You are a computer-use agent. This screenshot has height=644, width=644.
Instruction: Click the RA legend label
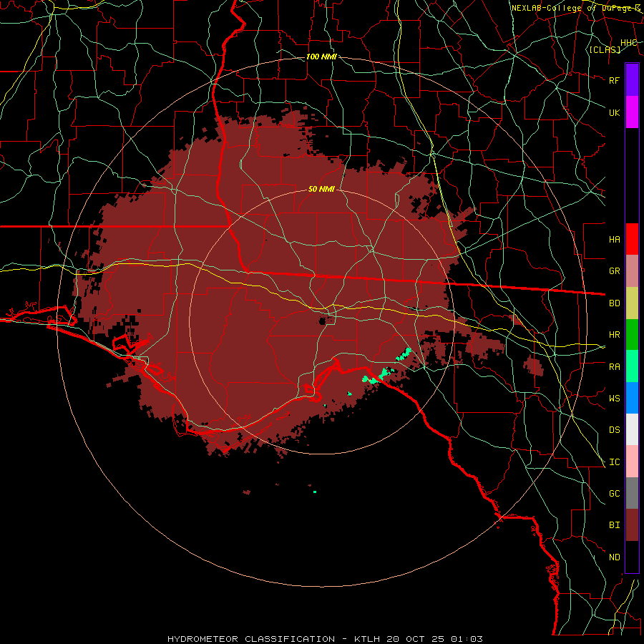[615, 367]
